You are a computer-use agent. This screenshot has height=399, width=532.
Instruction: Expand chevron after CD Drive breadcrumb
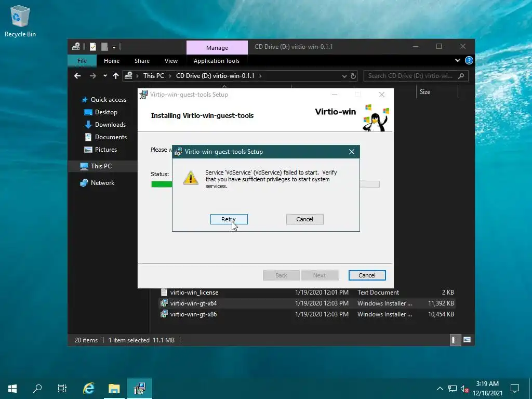(x=260, y=76)
